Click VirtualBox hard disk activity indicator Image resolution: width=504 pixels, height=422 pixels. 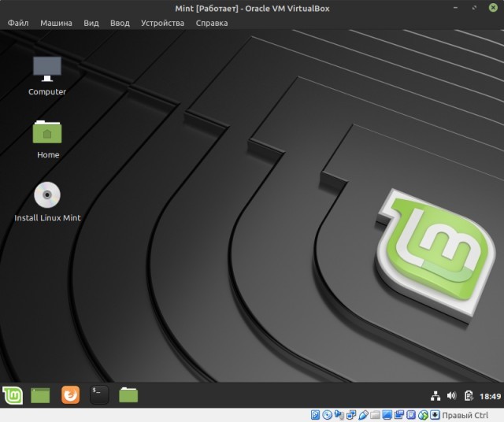[315, 415]
